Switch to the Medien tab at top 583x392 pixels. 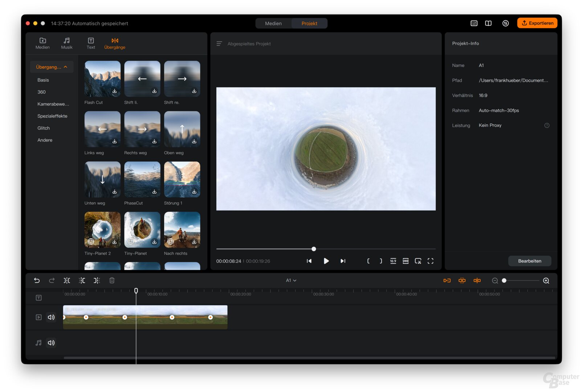[273, 23]
